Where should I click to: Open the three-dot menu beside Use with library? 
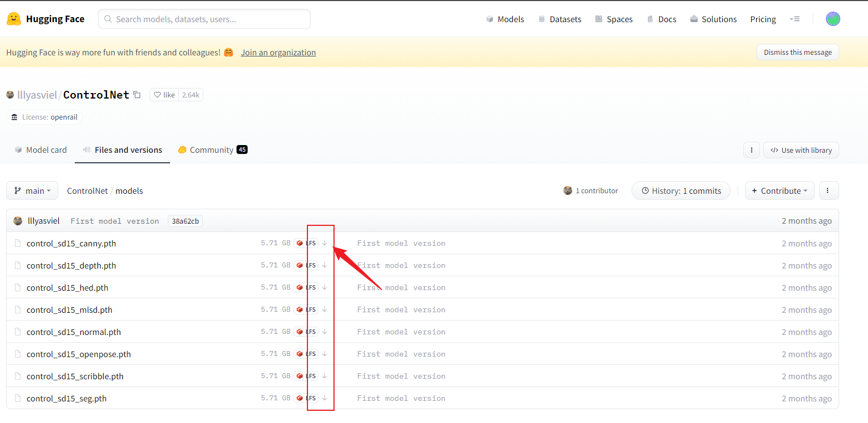click(751, 150)
